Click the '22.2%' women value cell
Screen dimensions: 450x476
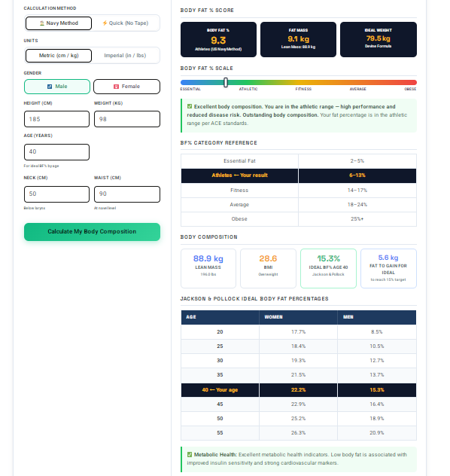(299, 390)
